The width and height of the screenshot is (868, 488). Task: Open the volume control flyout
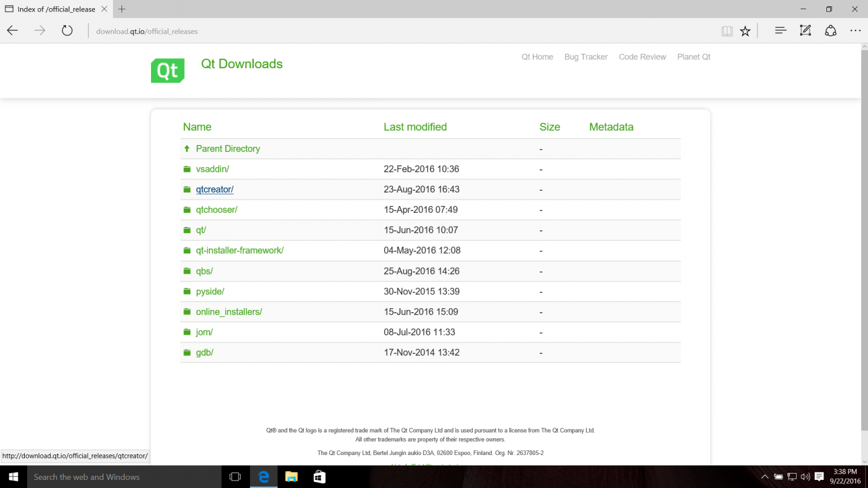coord(804,476)
